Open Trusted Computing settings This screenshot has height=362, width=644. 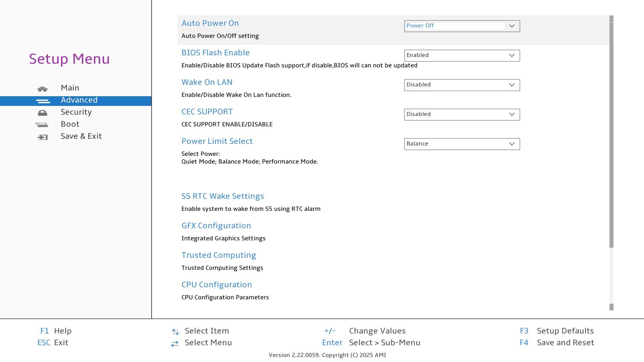tap(219, 255)
